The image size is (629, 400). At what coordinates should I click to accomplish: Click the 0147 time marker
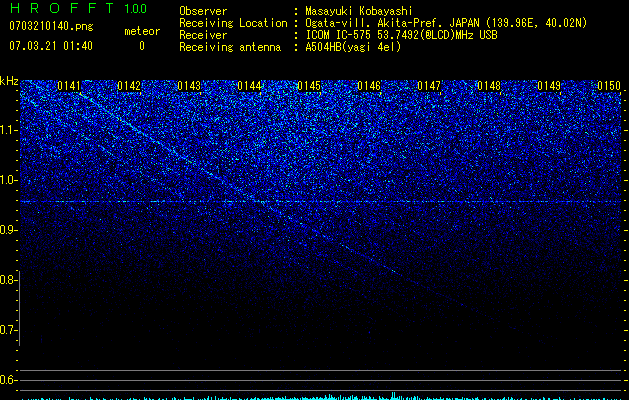click(x=429, y=86)
